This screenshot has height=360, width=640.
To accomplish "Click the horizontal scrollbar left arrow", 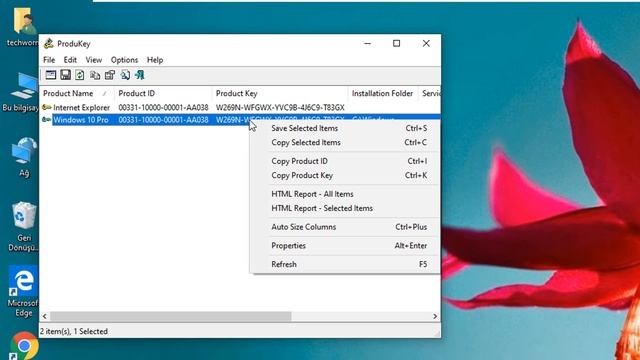I will pyautogui.click(x=44, y=316).
